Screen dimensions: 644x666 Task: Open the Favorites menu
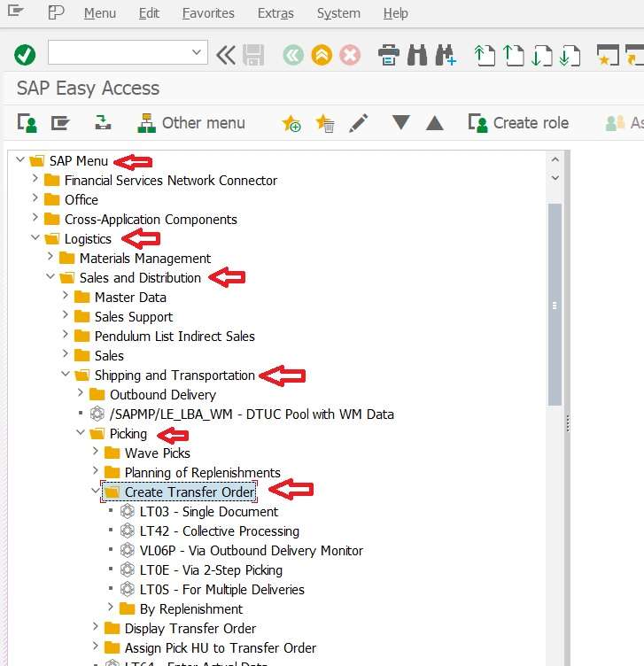pos(208,13)
